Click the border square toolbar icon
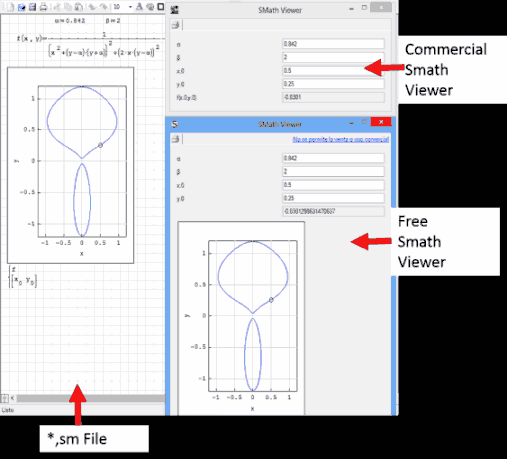The image size is (507, 459). click(x=161, y=7)
